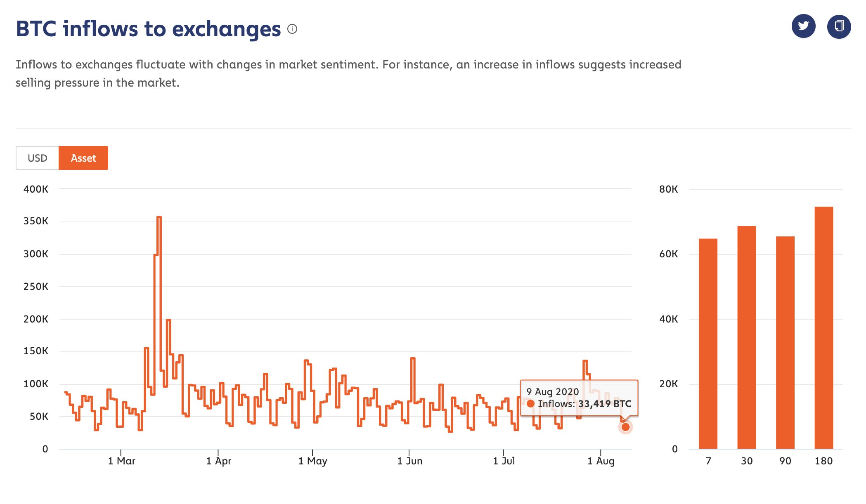Click the 9 Aug 2020 inflows tooltip
The height and width of the screenshot is (504, 866).
(x=579, y=398)
